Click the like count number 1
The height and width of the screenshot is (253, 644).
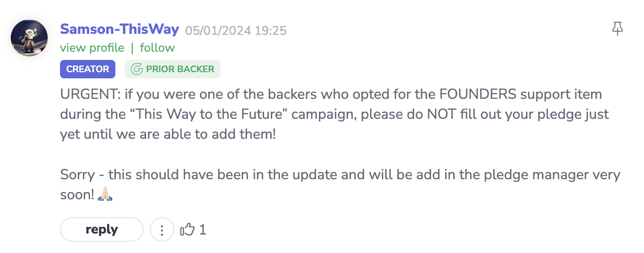[x=203, y=230]
